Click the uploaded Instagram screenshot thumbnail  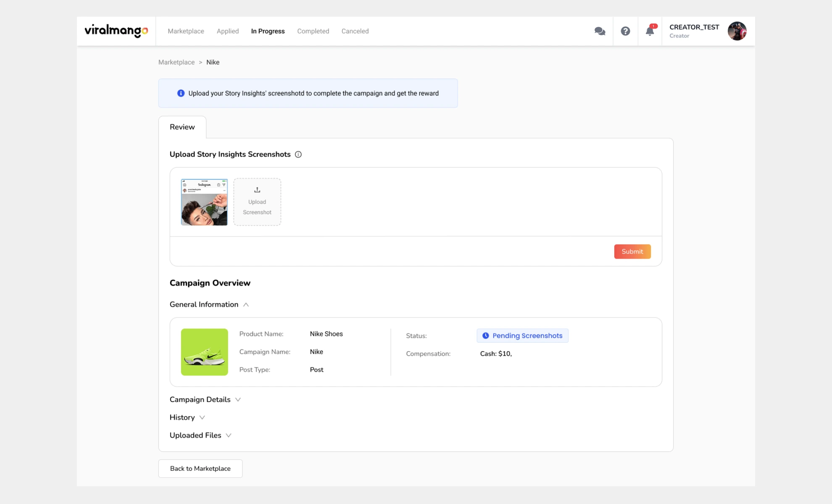205,202
